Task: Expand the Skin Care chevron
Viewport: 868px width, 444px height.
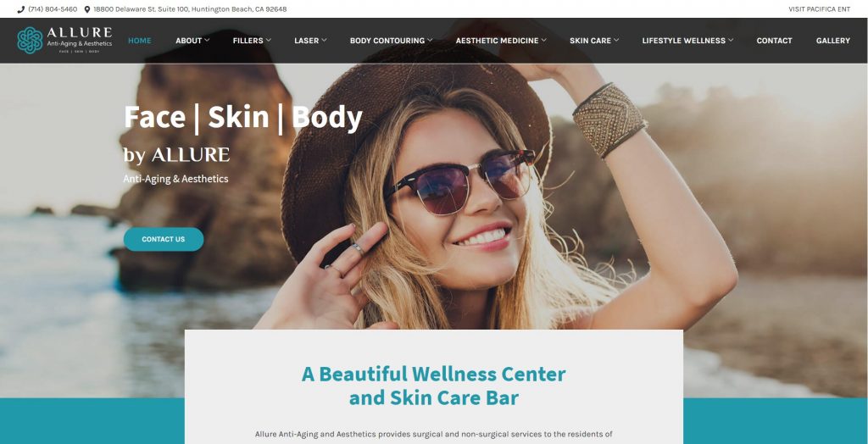Action: (x=616, y=40)
